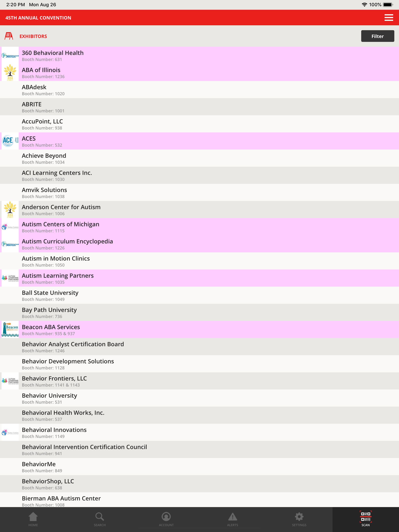
Task: Tap the Autism Curriculum Encyclopedia logo
Action: coord(10,244)
